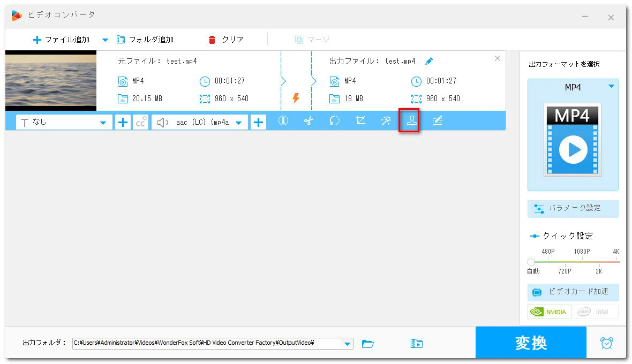Add a new audio track with plus
The image size is (632, 364).
coord(258,122)
